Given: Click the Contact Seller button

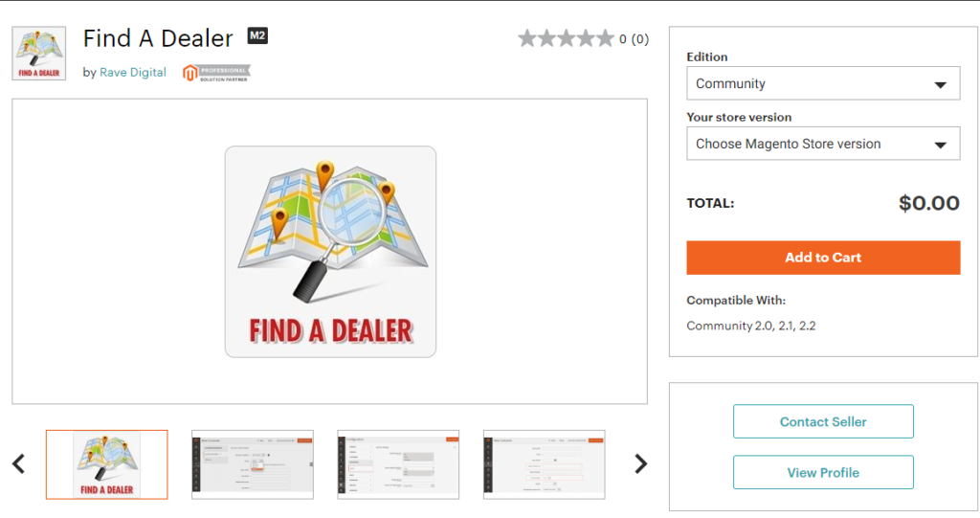Looking at the screenshot, I should pos(823,421).
